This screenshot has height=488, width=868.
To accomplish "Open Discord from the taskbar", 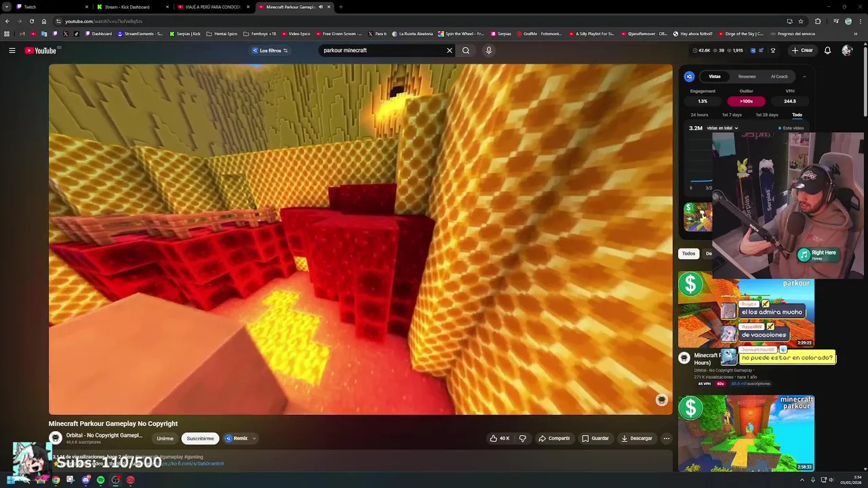I will click(85, 480).
